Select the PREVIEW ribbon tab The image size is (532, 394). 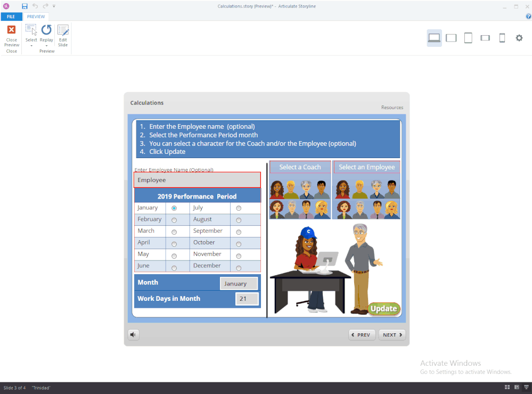[x=36, y=17]
